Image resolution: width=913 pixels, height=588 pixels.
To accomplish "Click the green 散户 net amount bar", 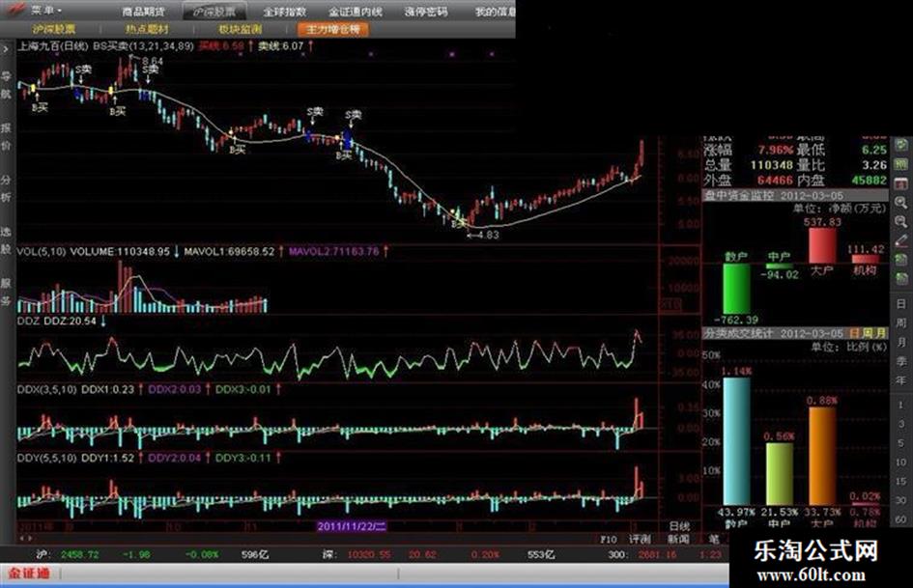I will (x=736, y=288).
